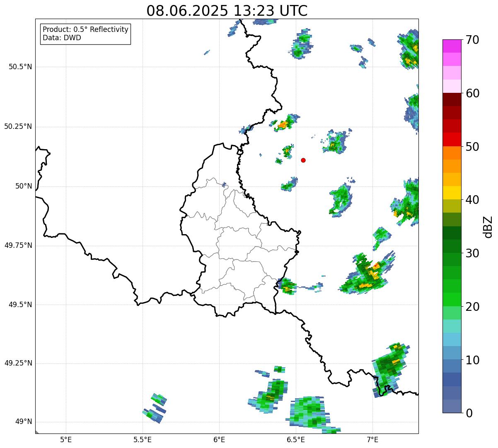
Task: Click the 50.5°N latitude label
Action: tap(20, 67)
